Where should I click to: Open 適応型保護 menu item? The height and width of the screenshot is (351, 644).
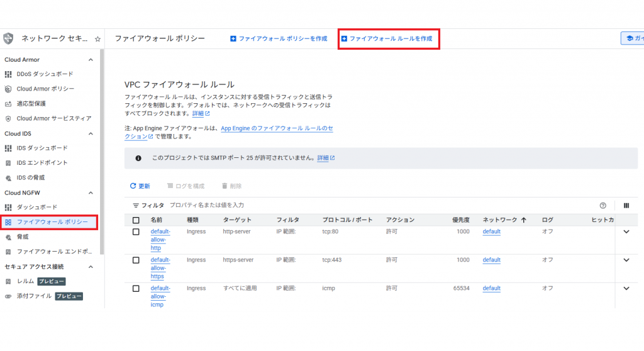click(31, 104)
